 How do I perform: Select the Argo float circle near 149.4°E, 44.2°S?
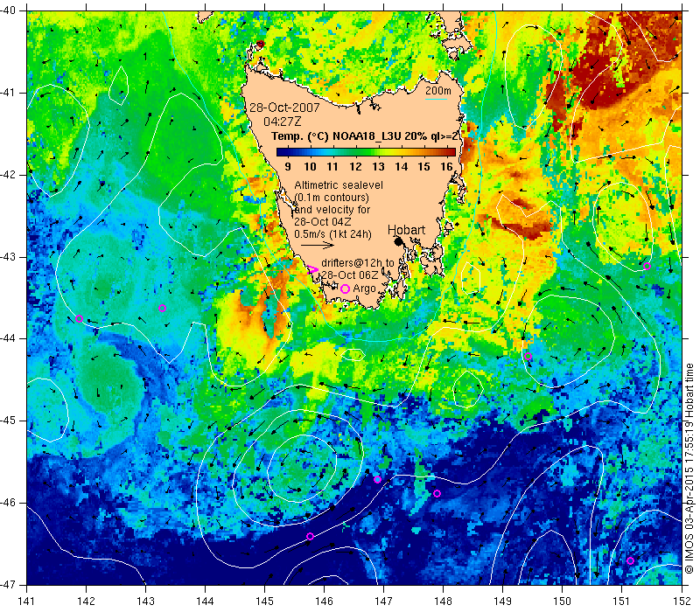coord(528,356)
